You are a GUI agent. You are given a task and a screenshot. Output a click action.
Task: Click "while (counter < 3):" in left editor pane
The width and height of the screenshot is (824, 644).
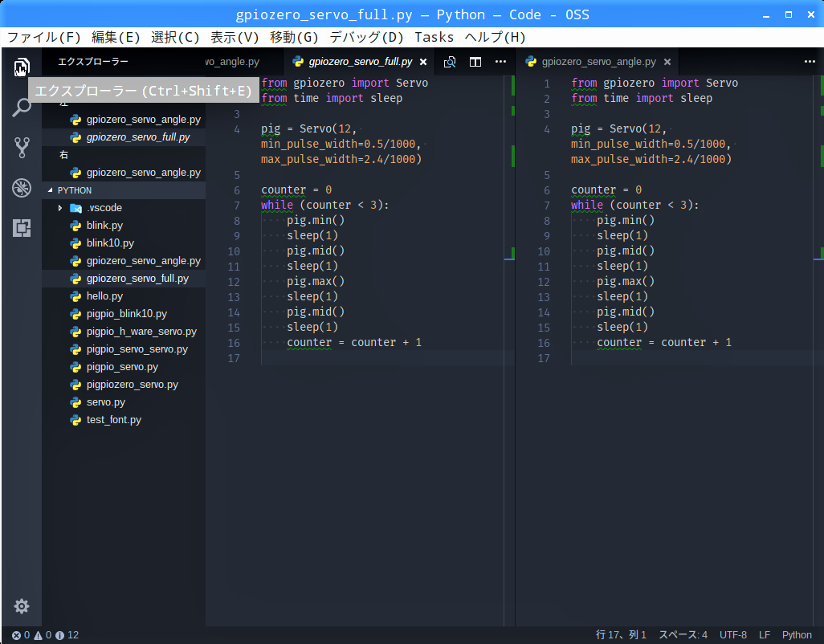pos(324,205)
